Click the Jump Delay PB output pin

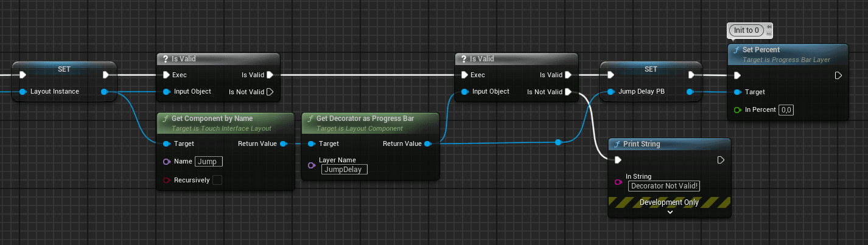pyautogui.click(x=690, y=92)
